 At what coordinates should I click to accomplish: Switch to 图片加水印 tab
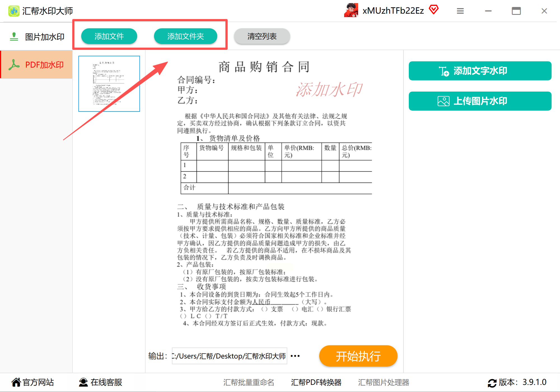coord(36,37)
